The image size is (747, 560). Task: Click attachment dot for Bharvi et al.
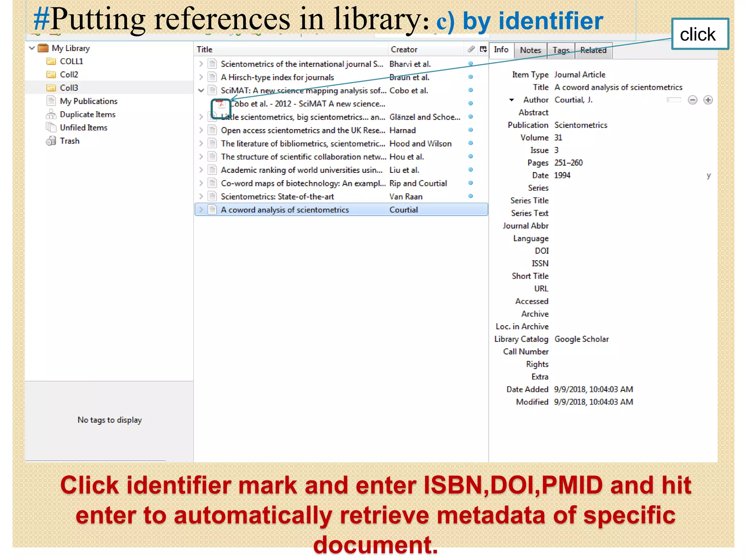coord(471,64)
